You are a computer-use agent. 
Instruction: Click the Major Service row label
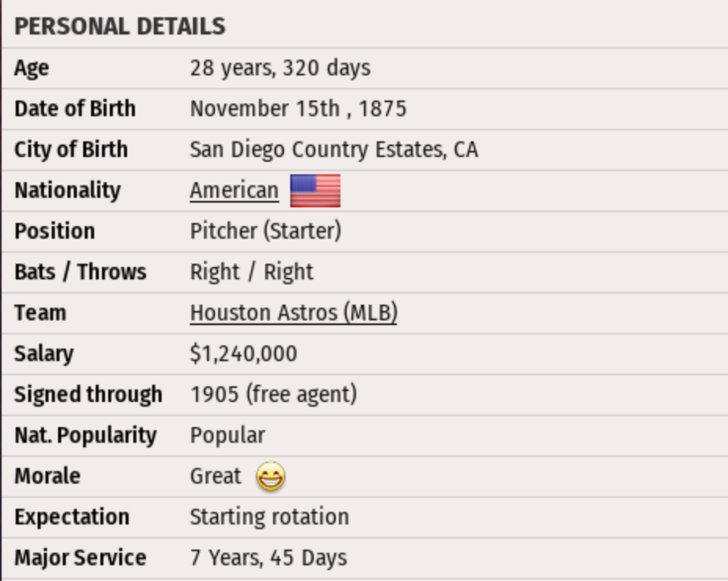[x=80, y=558]
